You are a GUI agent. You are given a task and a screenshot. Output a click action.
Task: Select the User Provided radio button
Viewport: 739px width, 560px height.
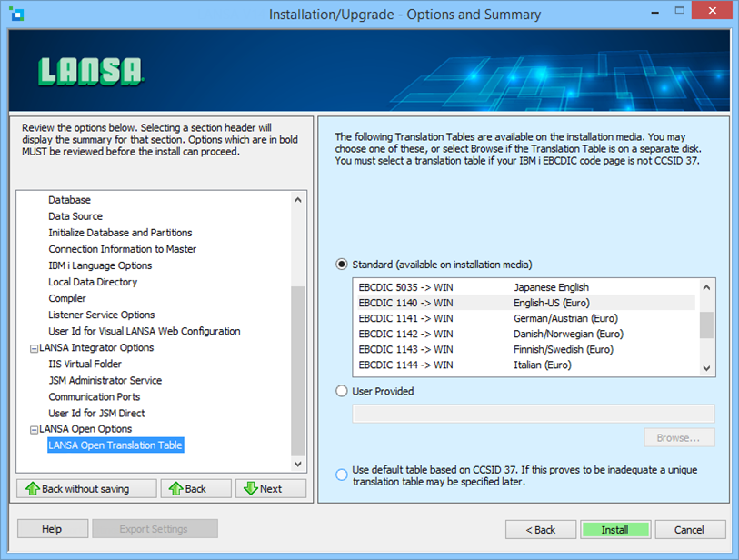pos(342,391)
